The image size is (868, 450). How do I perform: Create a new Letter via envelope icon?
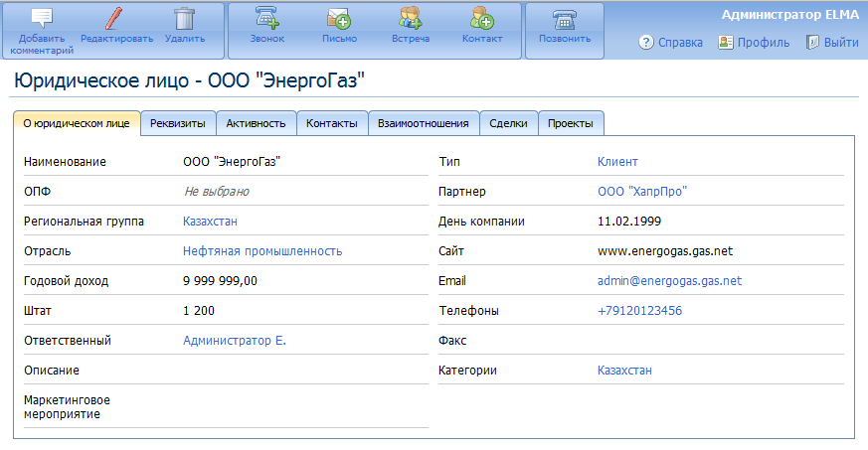coord(339,18)
